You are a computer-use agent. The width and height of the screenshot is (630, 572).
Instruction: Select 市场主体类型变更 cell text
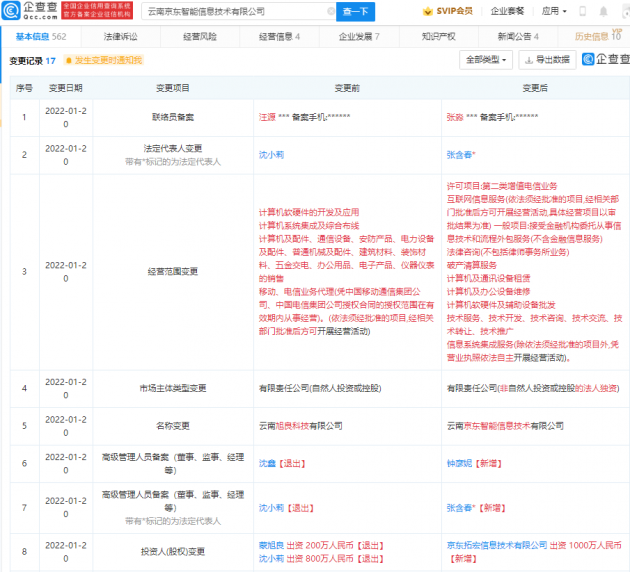[173, 388]
